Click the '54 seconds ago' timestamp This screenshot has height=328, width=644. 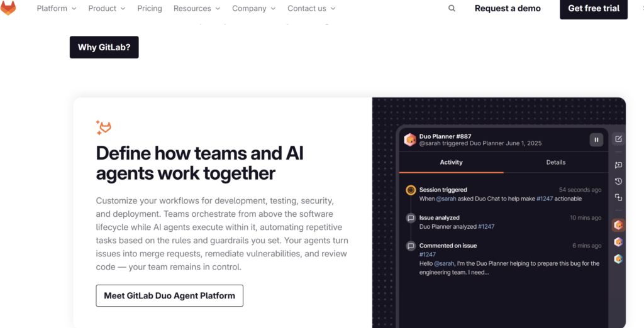click(x=580, y=190)
